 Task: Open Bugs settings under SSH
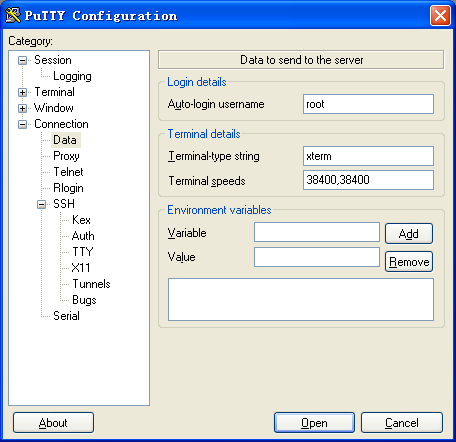coord(84,300)
